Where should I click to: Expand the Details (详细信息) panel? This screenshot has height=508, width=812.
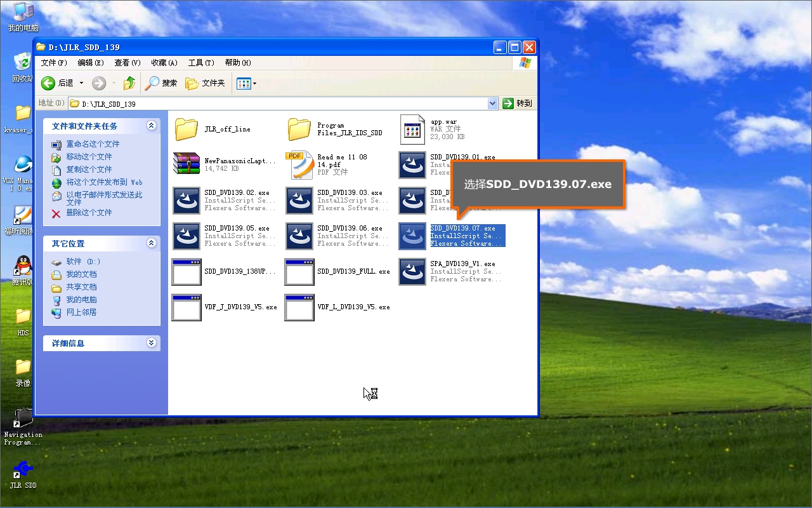(151, 343)
